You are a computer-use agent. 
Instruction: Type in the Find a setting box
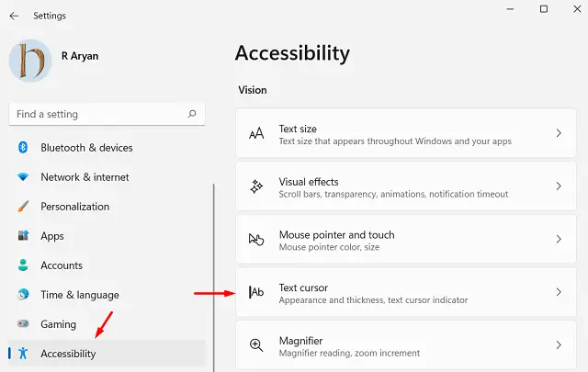96,115
